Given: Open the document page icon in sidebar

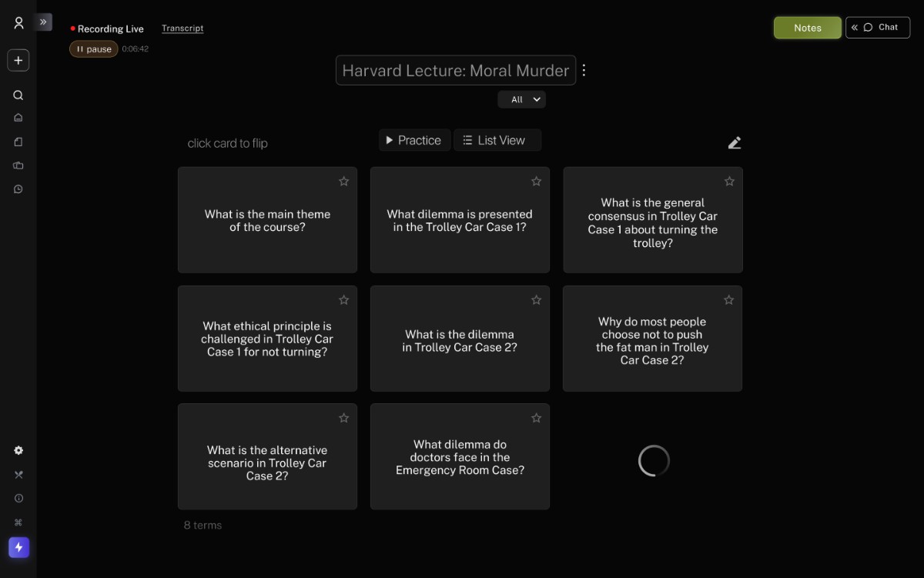Looking at the screenshot, I should click(18, 142).
